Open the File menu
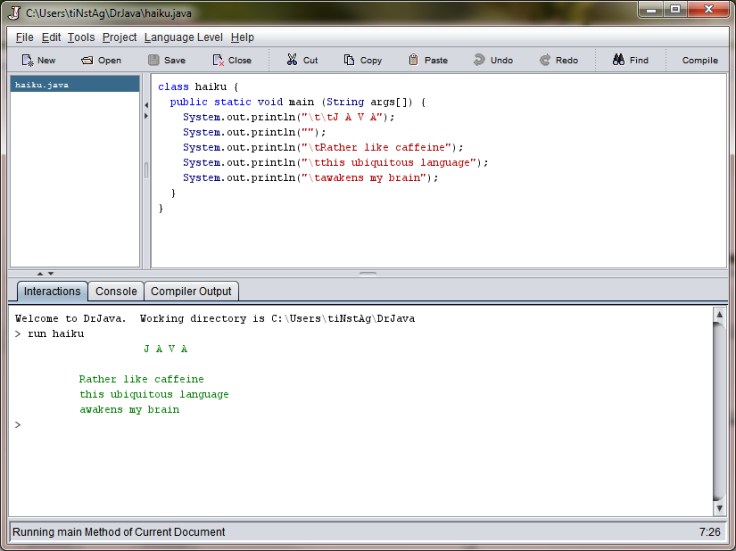Screen dimensions: 736x551 (x=25, y=37)
